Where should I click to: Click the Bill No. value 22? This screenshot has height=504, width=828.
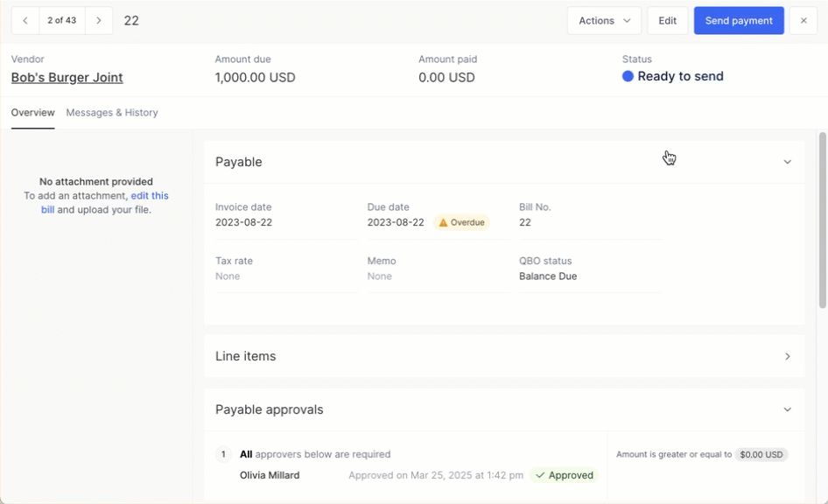(x=525, y=222)
